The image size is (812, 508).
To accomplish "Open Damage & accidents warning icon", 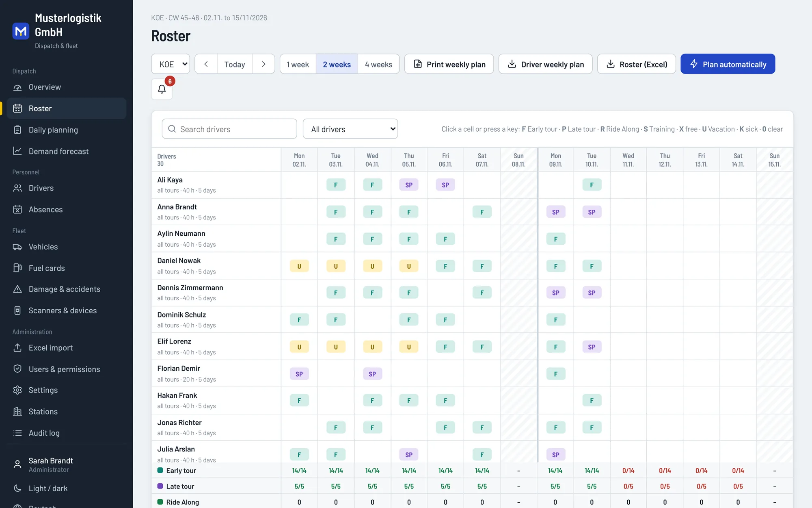I will click(17, 289).
